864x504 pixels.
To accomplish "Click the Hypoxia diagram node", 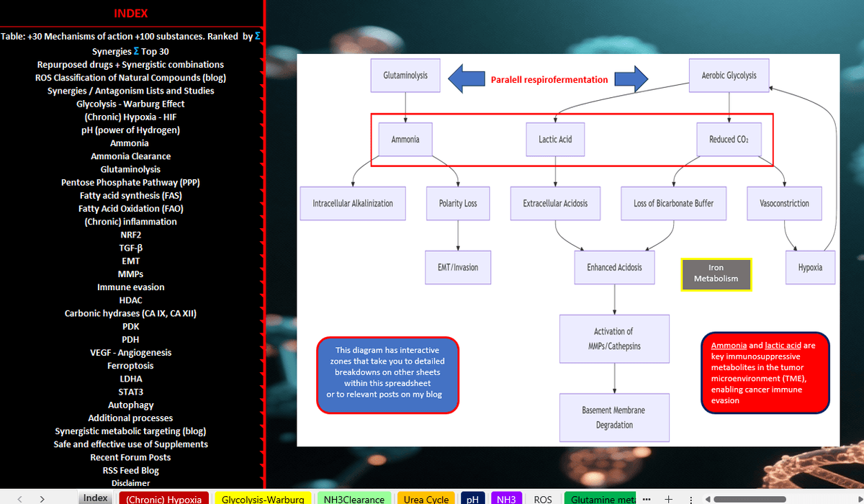I will 810,267.
